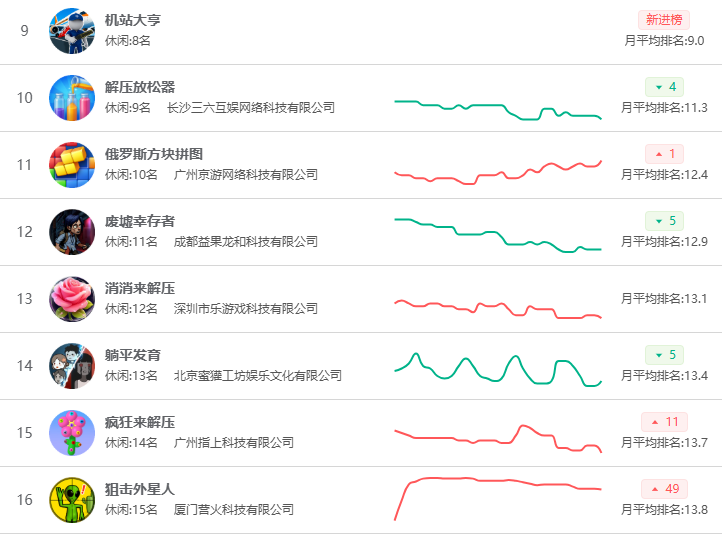Viewport: 722px width, 539px height.
Task: Click 广州京游网络科技有限公司 company name
Action: 246,175
